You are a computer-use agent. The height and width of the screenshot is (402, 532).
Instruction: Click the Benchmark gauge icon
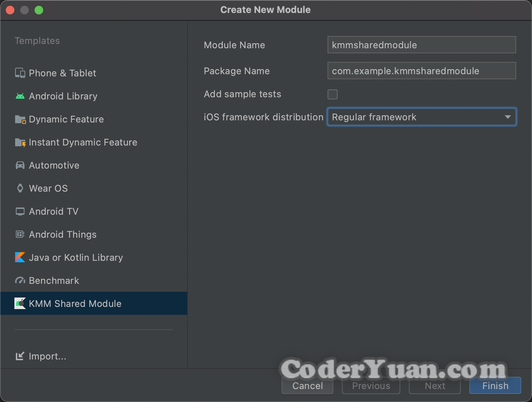pos(20,281)
